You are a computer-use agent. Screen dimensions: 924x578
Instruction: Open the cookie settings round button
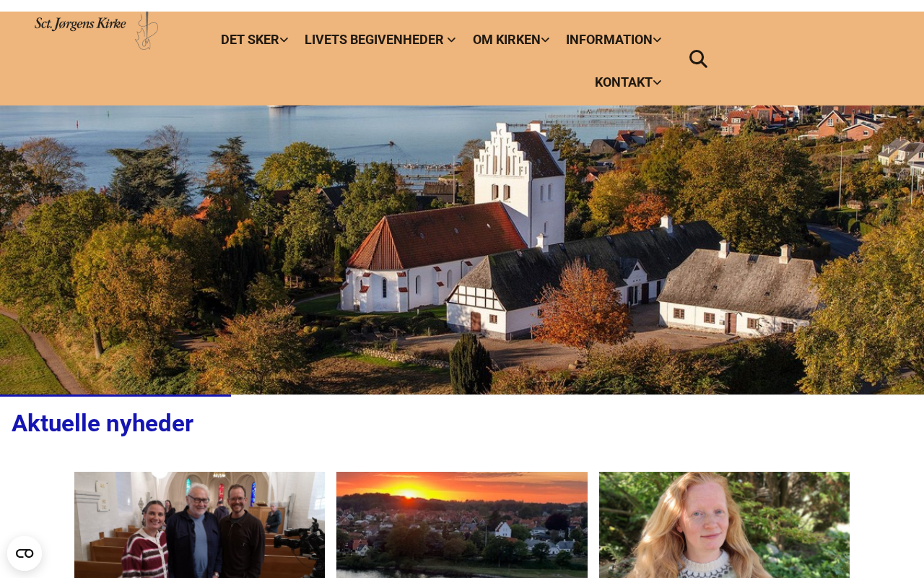(x=25, y=553)
